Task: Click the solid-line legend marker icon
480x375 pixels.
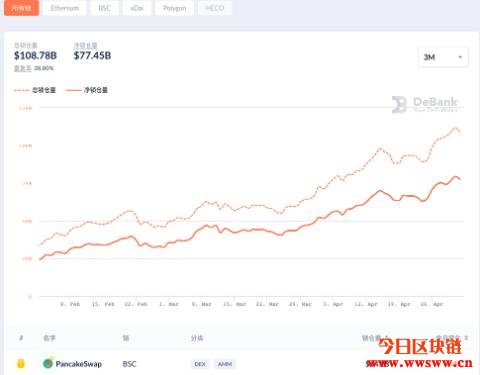Action: pos(73,90)
